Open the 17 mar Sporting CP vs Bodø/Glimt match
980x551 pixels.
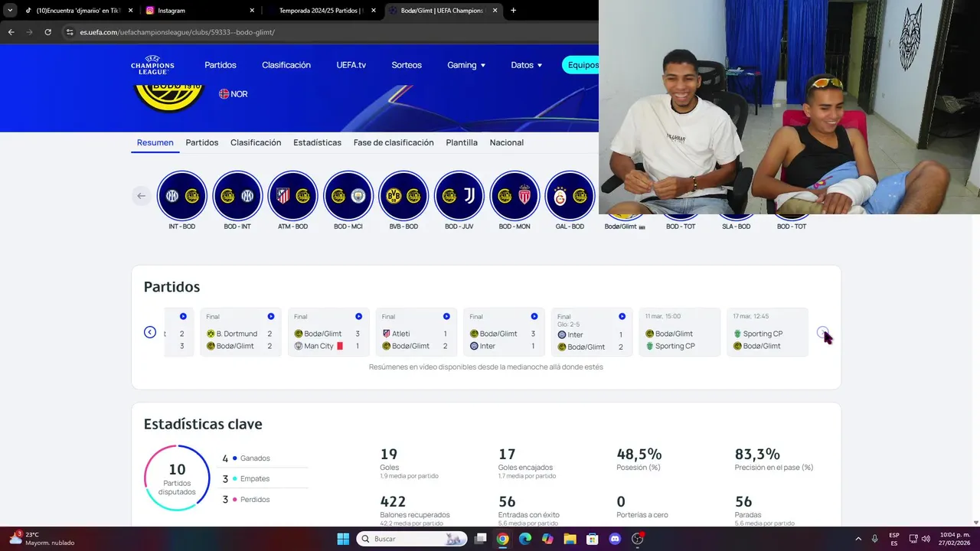coord(767,332)
